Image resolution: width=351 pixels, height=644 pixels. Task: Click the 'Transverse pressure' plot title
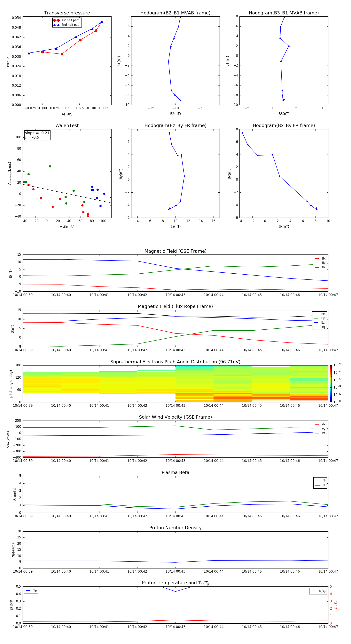pyautogui.click(x=67, y=13)
